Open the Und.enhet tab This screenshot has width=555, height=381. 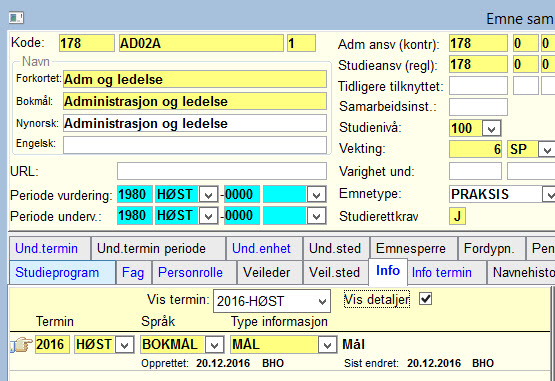point(264,248)
